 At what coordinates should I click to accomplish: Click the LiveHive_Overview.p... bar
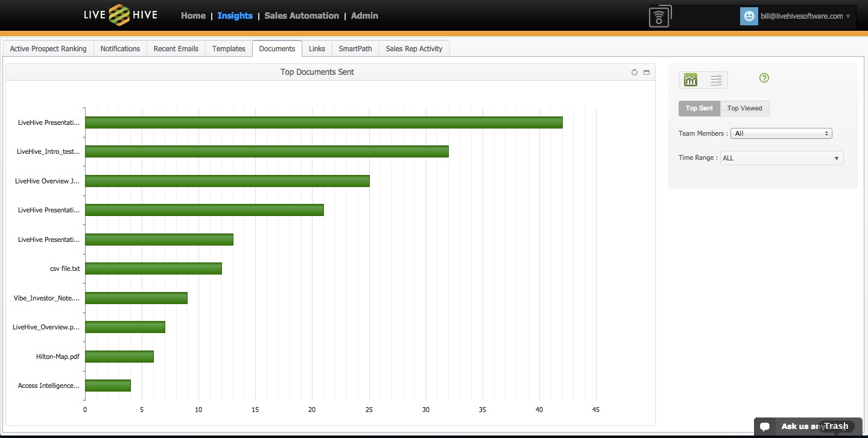point(125,327)
